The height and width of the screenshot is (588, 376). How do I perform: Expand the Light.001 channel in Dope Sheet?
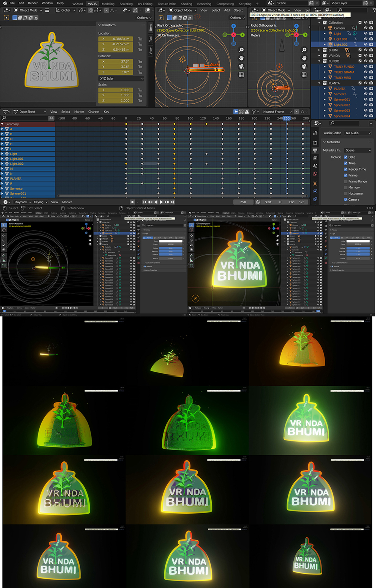(2, 159)
